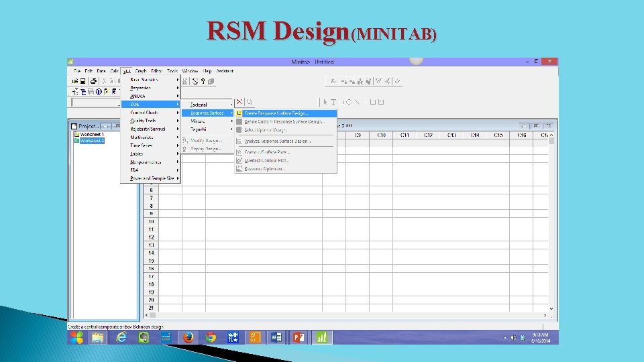The image size is (644, 362).
Task: Click the C10 column header
Action: (x=381, y=135)
